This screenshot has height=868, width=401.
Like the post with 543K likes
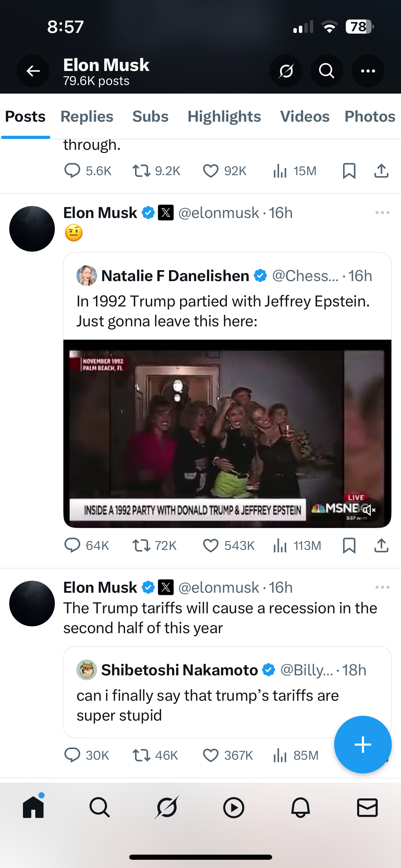(210, 545)
